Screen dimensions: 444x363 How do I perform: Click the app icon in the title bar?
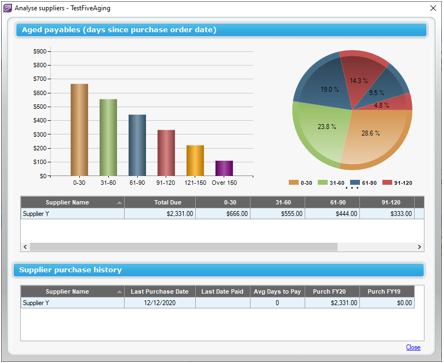(x=7, y=8)
